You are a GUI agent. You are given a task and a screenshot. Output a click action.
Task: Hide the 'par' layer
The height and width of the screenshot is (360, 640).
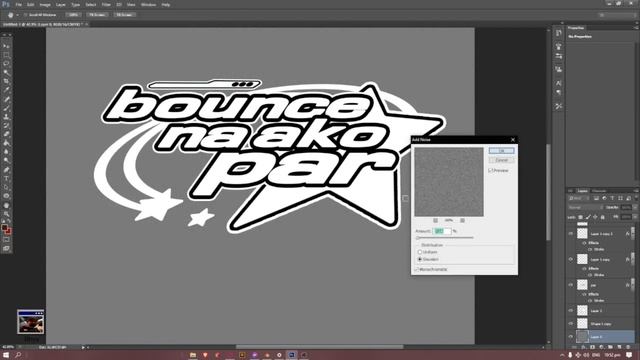(x=571, y=285)
